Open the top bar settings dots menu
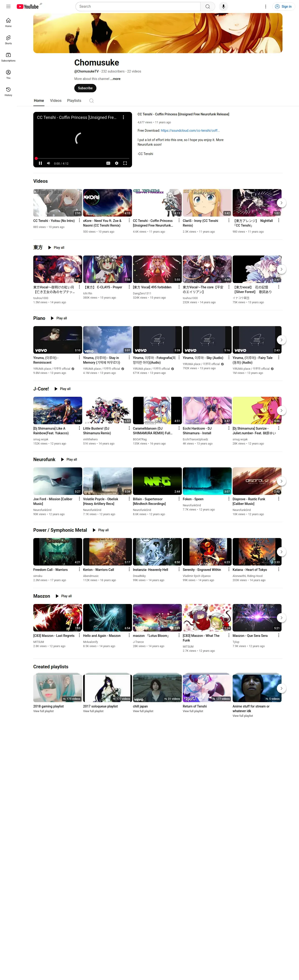Screen dimensions: 299x980 (x=265, y=7)
